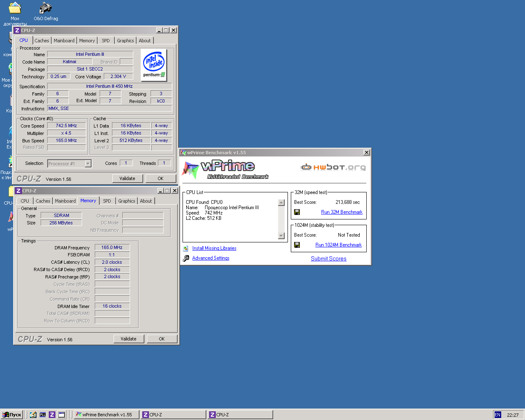The image size is (525, 420).
Task: Click Validate in the bottom CPU-Z window
Action: [128, 339]
